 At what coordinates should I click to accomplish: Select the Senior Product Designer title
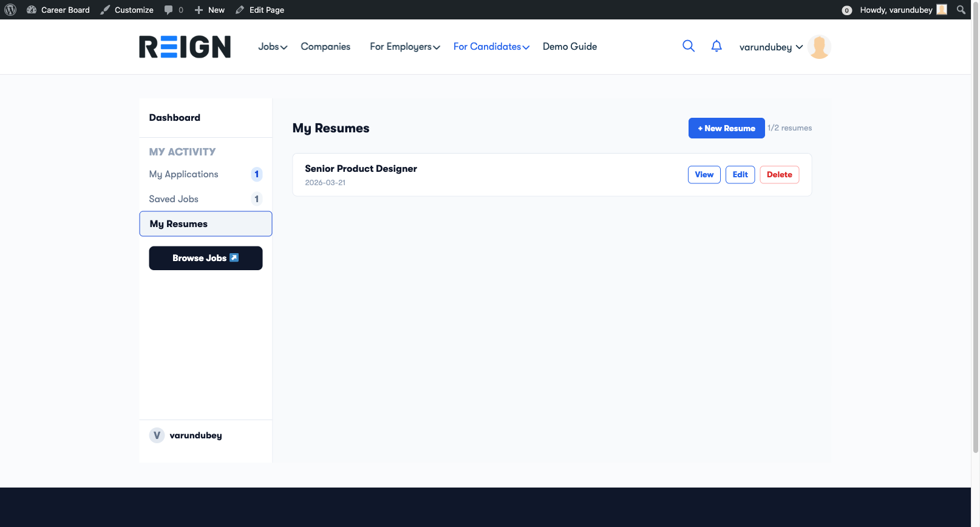pyautogui.click(x=361, y=169)
